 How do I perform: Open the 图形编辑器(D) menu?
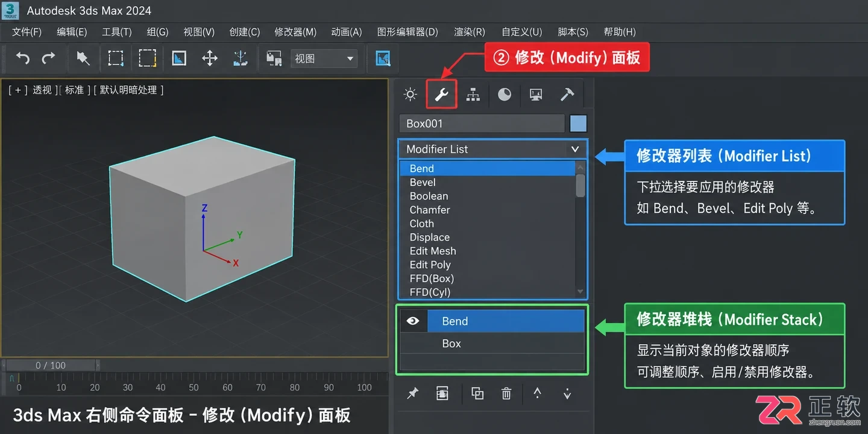pos(407,32)
